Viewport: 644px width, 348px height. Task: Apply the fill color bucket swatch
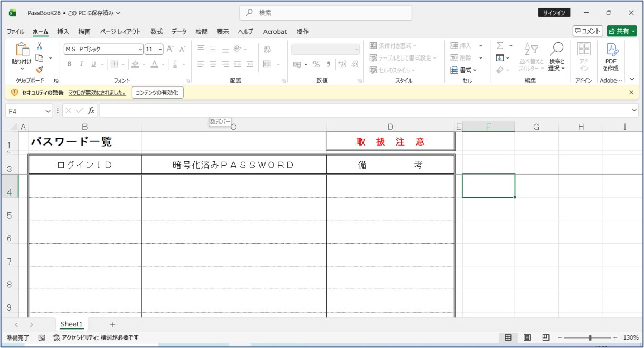click(135, 64)
